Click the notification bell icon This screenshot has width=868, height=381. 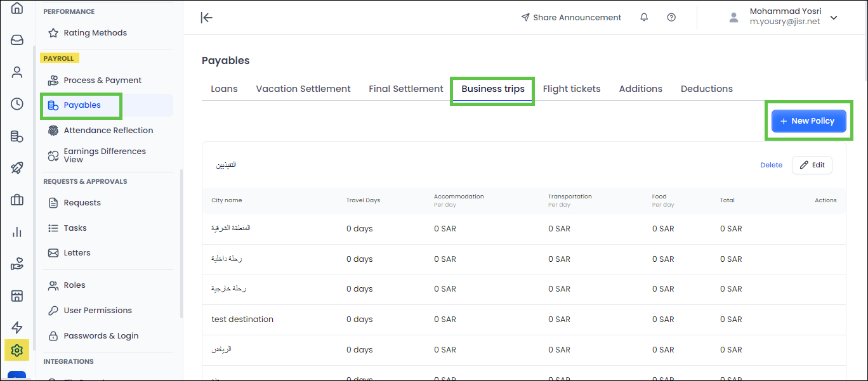(644, 18)
